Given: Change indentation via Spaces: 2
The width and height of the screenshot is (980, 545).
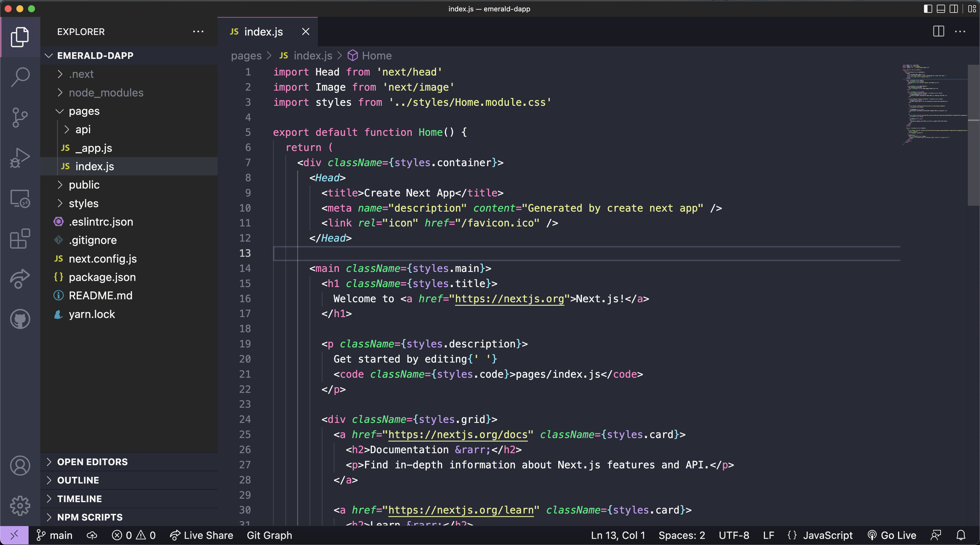Looking at the screenshot, I should [x=682, y=535].
